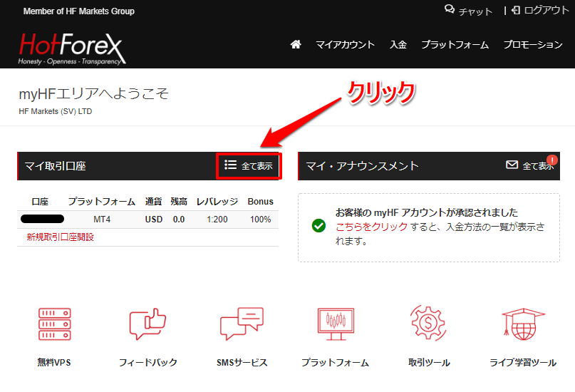Viewport: 575px width, 392px height.
Task: Click 全て表示 in マイ取引口座 header
Action: [257, 166]
